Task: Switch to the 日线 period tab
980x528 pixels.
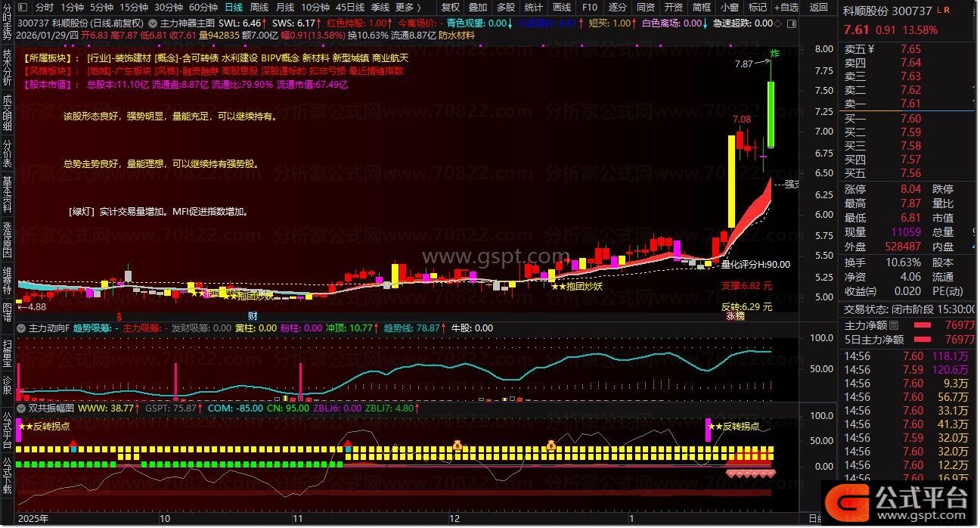Action: (234, 7)
